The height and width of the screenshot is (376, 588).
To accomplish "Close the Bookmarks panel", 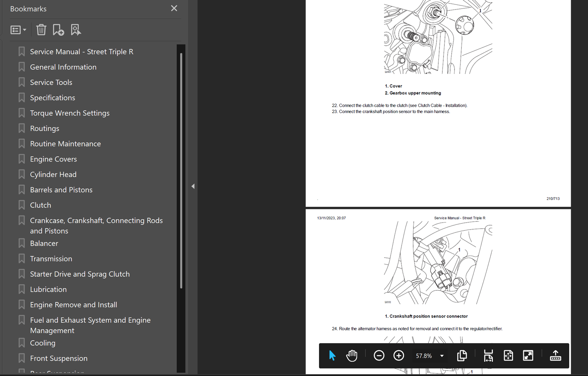I will 174,8.
